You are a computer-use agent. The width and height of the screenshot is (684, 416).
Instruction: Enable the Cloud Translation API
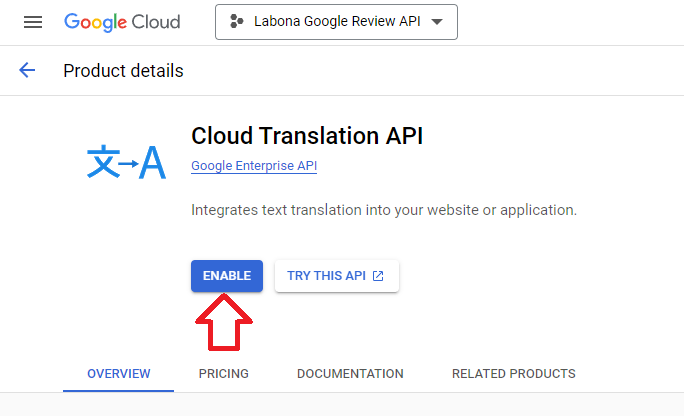click(227, 276)
